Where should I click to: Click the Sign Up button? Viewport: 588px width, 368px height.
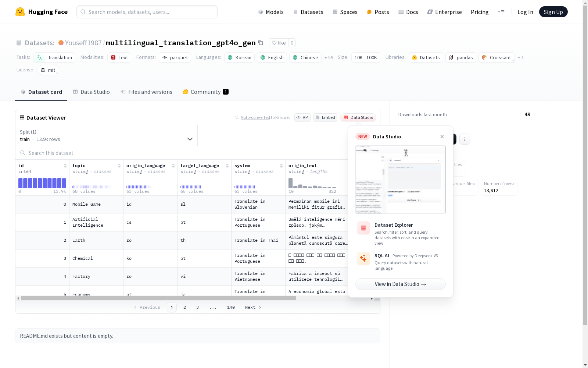coord(553,12)
